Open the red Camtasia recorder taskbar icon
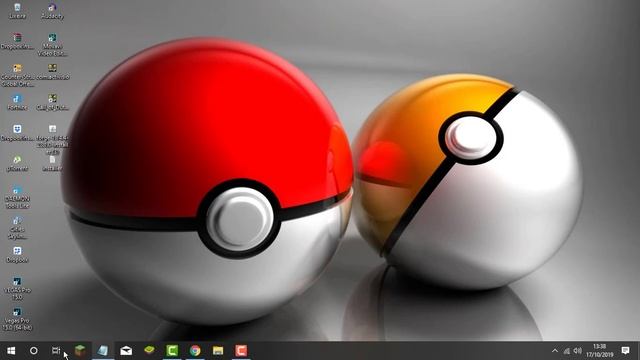The width and height of the screenshot is (640, 360). coord(241,351)
